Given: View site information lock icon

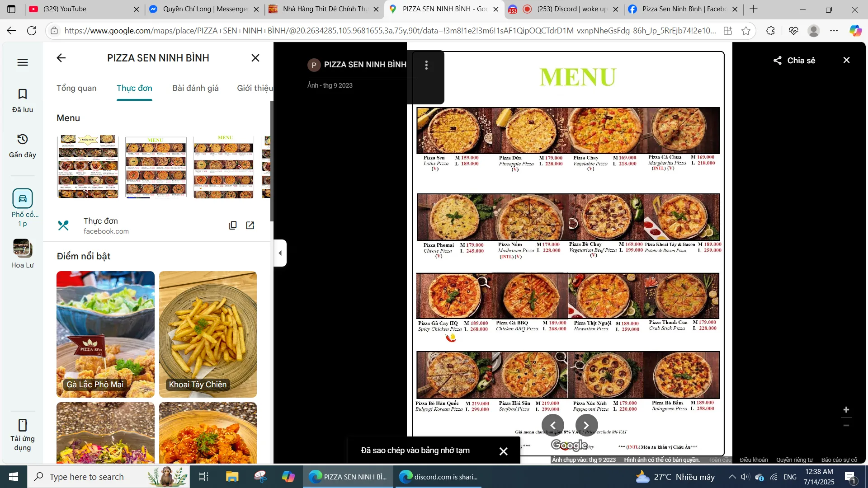Looking at the screenshot, I should 54,31.
